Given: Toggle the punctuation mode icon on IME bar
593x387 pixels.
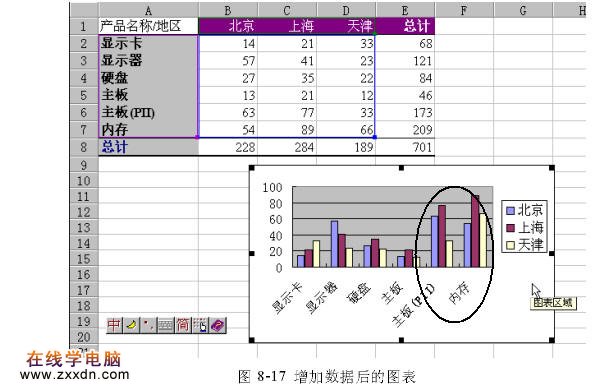Looking at the screenshot, I should coord(148,325).
